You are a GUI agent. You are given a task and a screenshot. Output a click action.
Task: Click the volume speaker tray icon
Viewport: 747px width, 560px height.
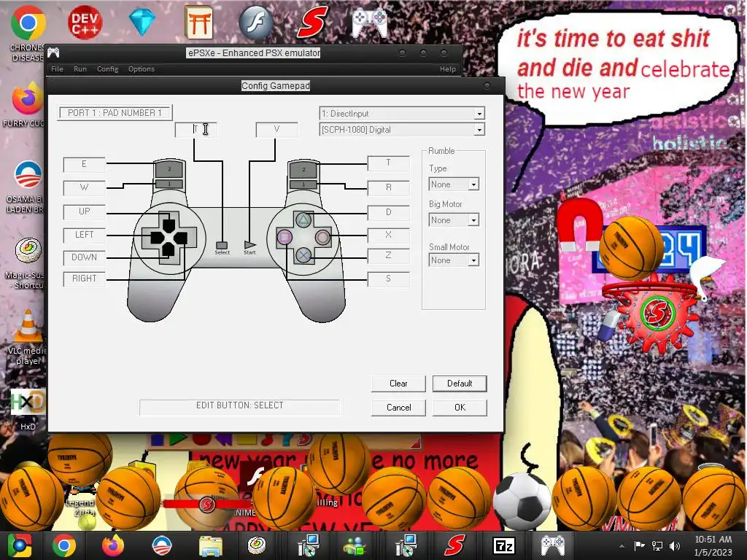pyautogui.click(x=675, y=545)
